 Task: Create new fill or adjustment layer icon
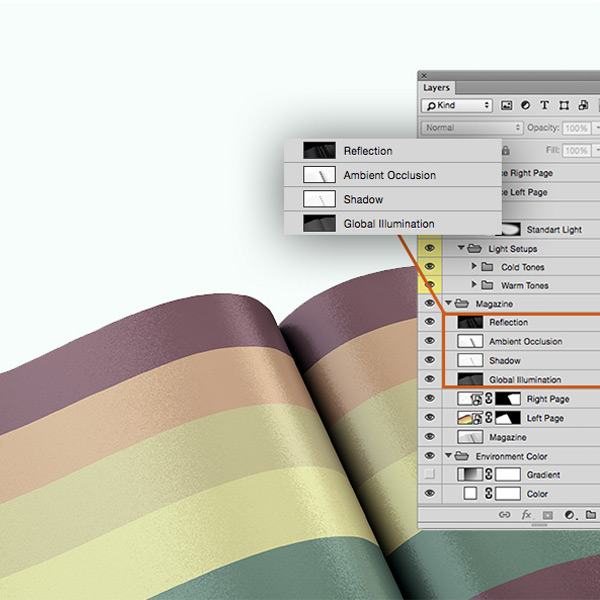(570, 515)
